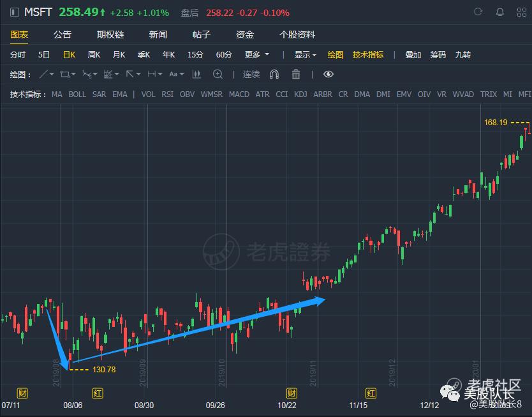Switch to the 期权链 tab
The image size is (532, 417).
click(x=110, y=34)
